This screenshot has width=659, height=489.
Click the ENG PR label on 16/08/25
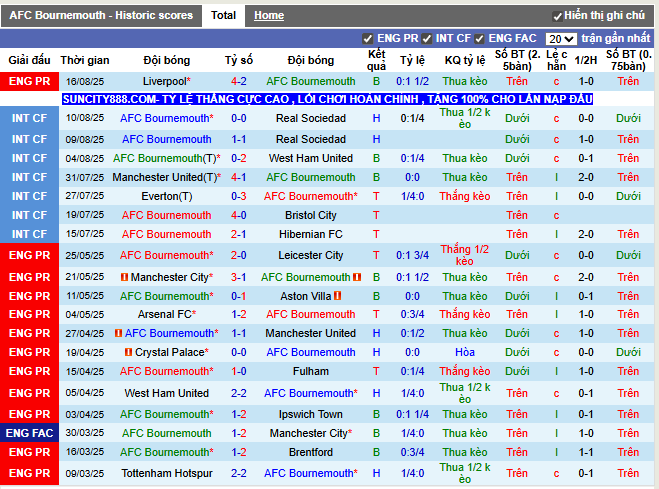pos(29,82)
